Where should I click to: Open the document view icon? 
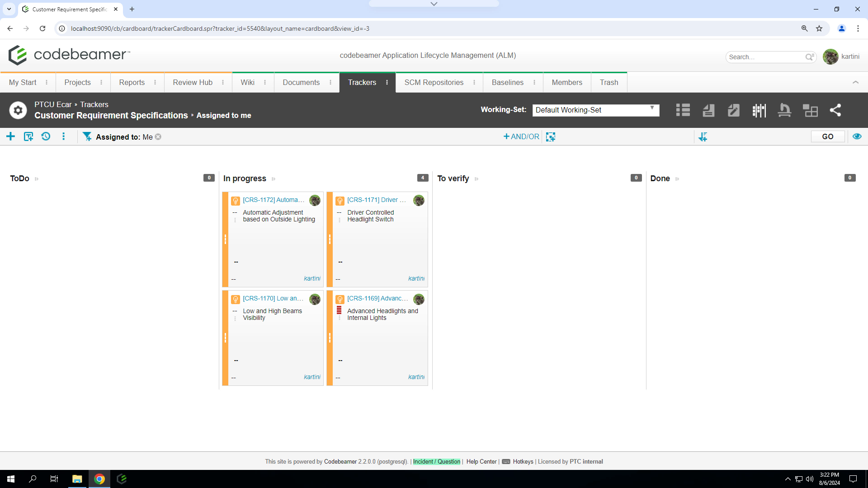[x=708, y=110]
